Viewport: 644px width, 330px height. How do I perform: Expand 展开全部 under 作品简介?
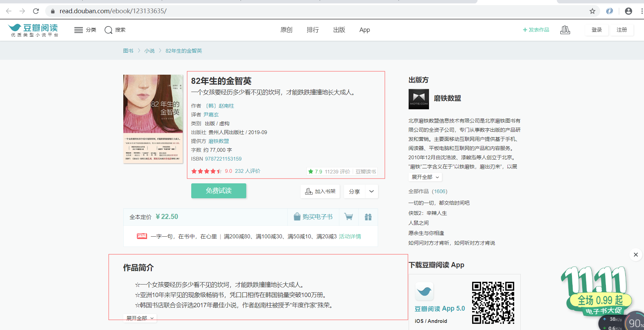[x=140, y=318]
